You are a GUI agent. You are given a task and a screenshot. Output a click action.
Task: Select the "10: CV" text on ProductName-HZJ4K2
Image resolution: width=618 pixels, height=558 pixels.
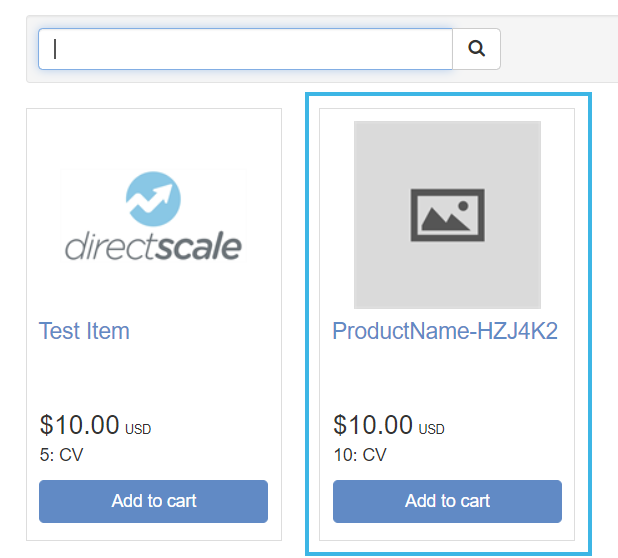point(359,455)
